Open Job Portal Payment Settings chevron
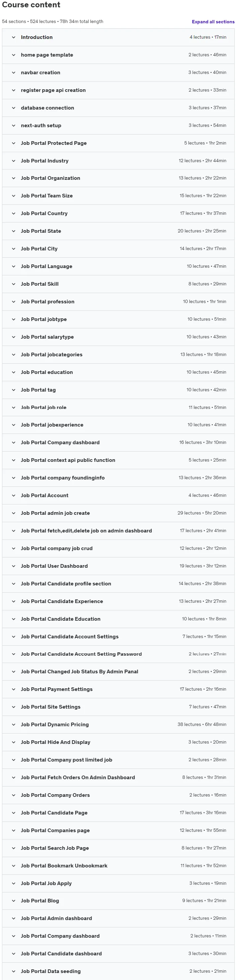 click(14, 689)
